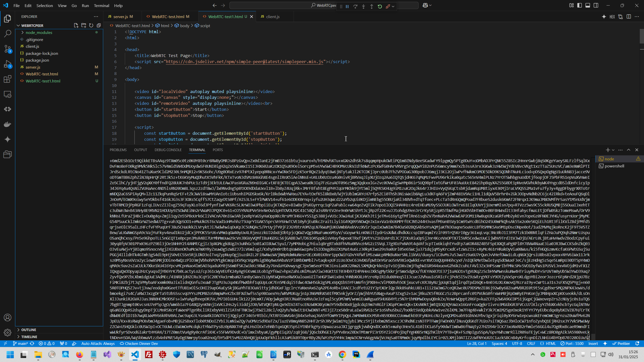Open the Run and Debug view

8,64
